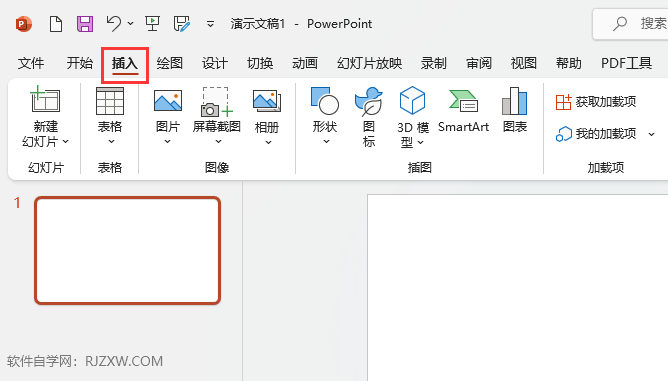Customize the quick access toolbar dropdown
The width and height of the screenshot is (668, 381).
(210, 24)
